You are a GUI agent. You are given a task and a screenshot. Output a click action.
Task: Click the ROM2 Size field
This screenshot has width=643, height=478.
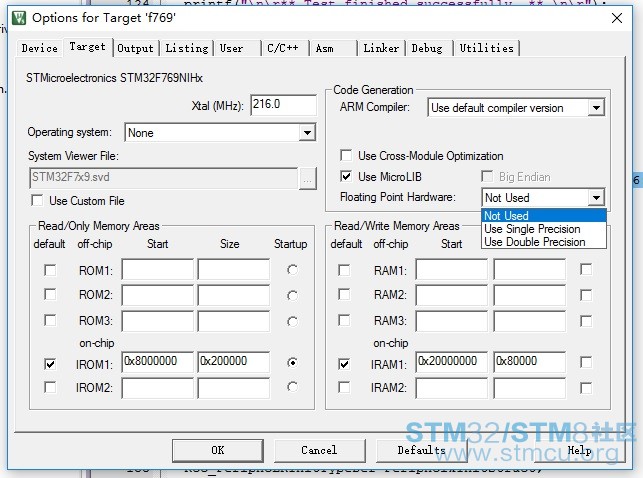[234, 295]
